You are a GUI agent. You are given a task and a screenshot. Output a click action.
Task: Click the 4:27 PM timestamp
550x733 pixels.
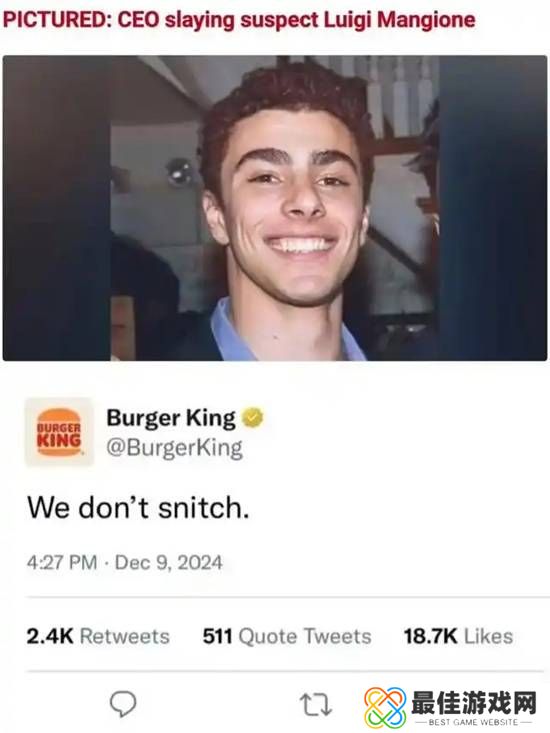click(x=62, y=562)
